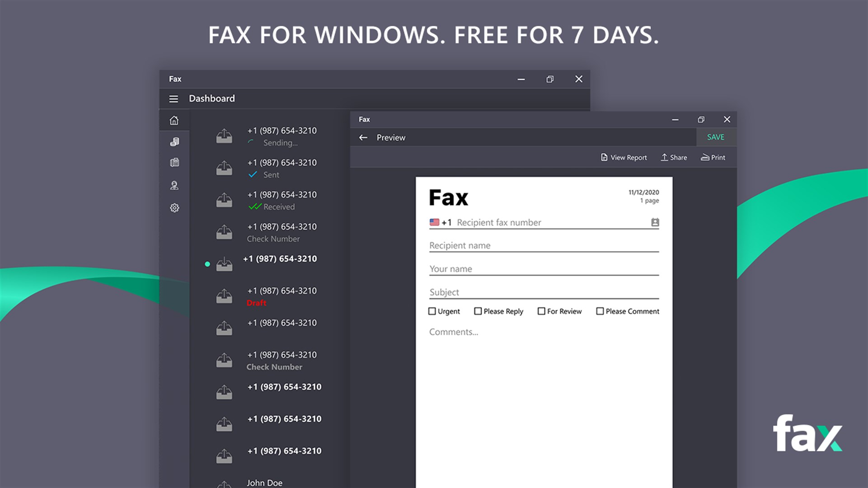The image size is (868, 488).
Task: Click Share in the toolbar
Action: click(x=674, y=157)
